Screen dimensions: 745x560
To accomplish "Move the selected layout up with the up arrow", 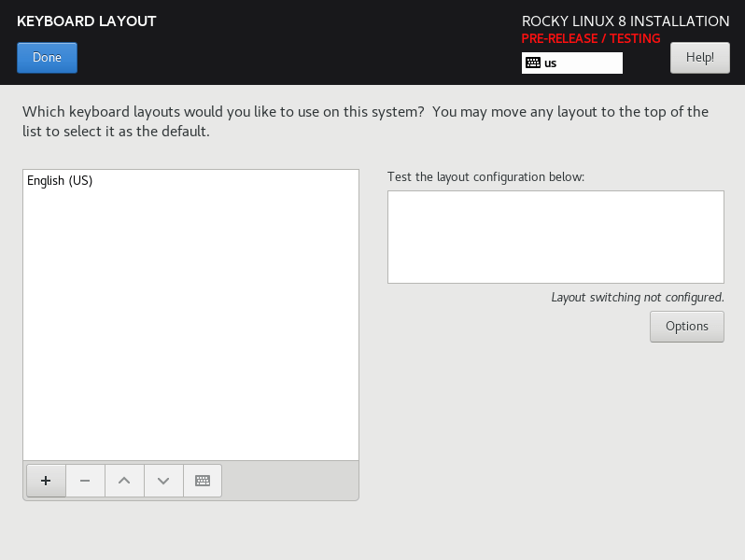I will tap(124, 481).
